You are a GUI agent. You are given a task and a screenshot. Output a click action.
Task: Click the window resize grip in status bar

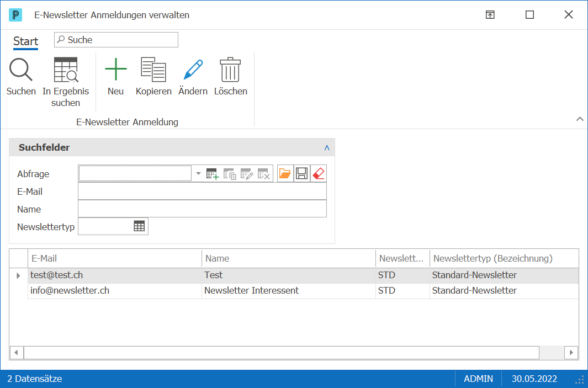tap(580, 380)
